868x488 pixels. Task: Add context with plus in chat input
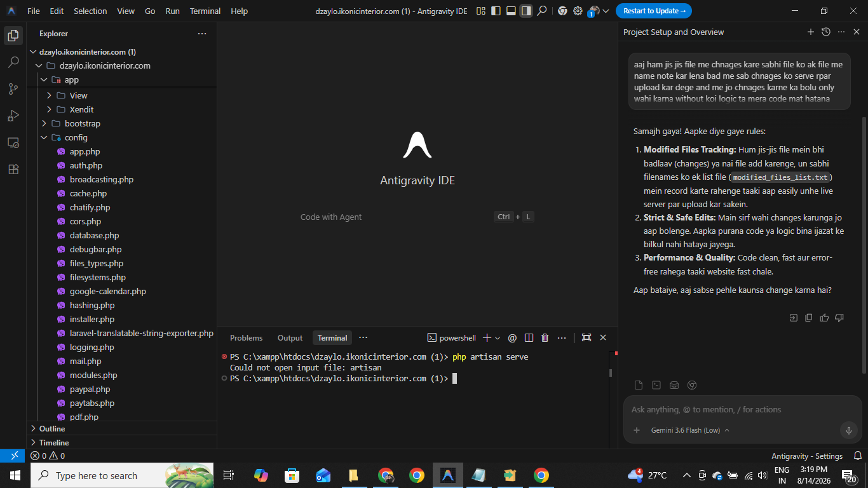click(x=637, y=430)
